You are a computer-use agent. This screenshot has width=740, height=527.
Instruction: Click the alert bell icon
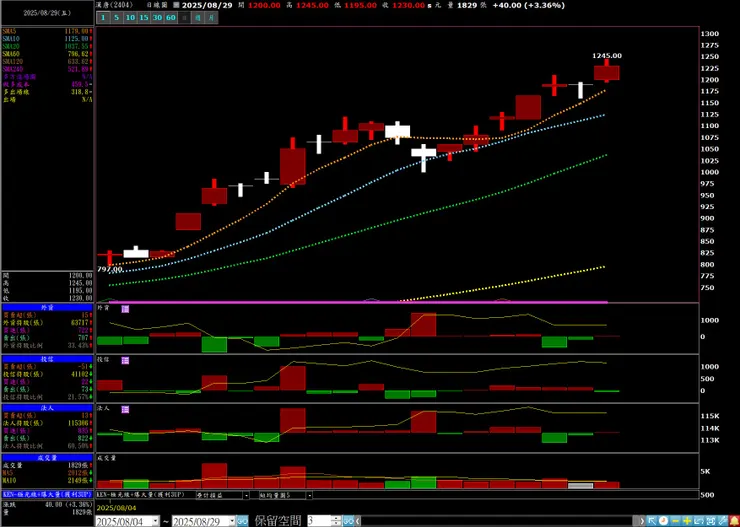pyautogui.click(x=734, y=521)
